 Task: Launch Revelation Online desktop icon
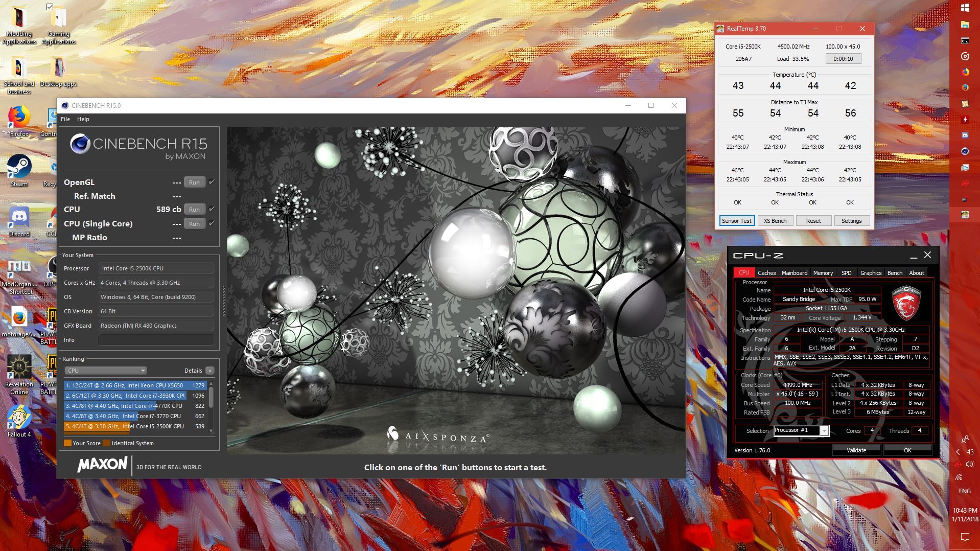[x=19, y=375]
